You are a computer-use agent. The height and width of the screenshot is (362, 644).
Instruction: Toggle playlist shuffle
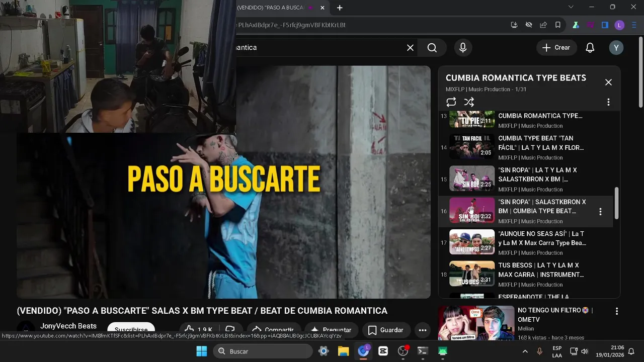point(469,102)
